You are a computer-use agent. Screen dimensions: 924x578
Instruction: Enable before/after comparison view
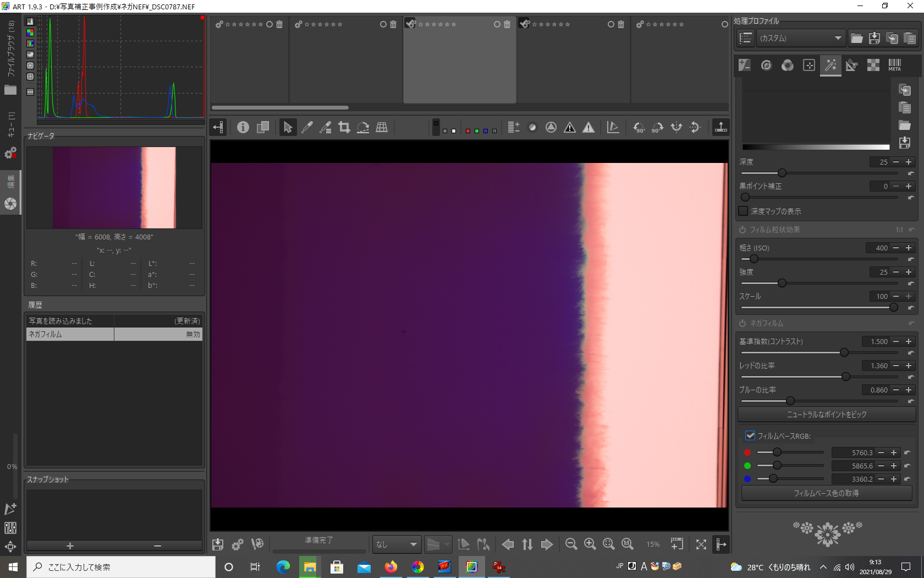pyautogui.click(x=263, y=127)
